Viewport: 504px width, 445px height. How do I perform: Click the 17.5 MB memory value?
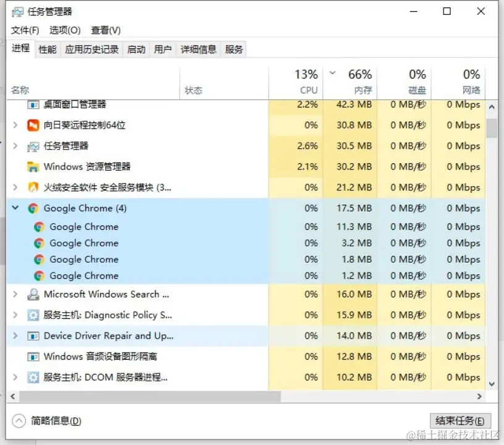(x=354, y=208)
